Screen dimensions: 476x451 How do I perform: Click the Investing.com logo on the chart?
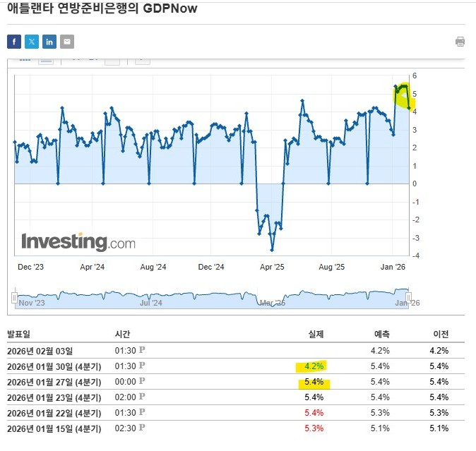pyautogui.click(x=78, y=242)
